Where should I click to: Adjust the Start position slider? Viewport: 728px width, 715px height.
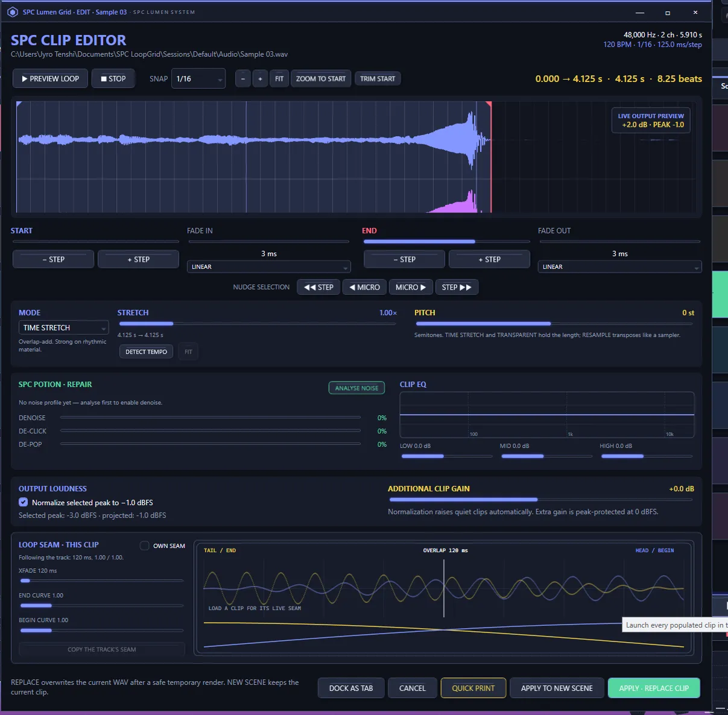95,242
